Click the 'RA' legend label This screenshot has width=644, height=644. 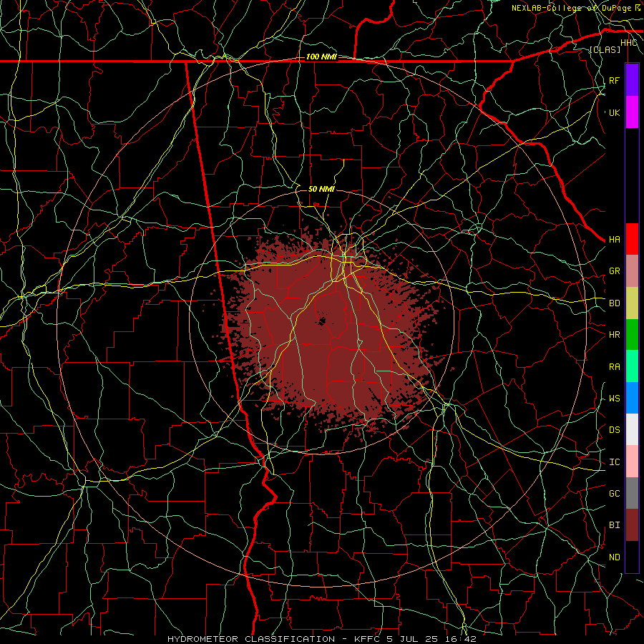(614, 366)
